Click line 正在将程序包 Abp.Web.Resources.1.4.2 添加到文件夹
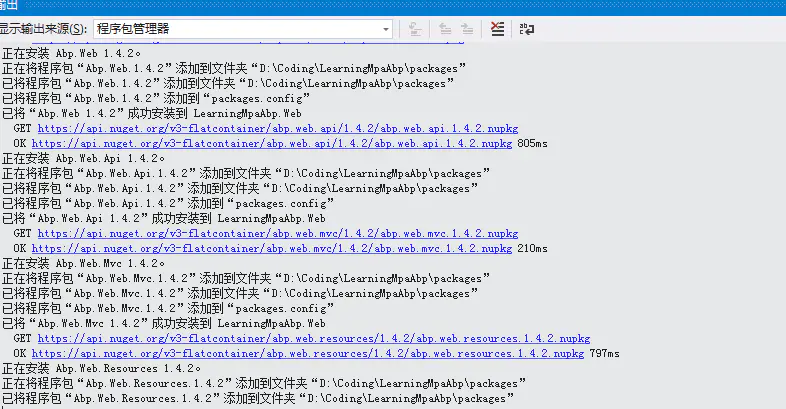This screenshot has width=786, height=409. pyautogui.click(x=264, y=384)
